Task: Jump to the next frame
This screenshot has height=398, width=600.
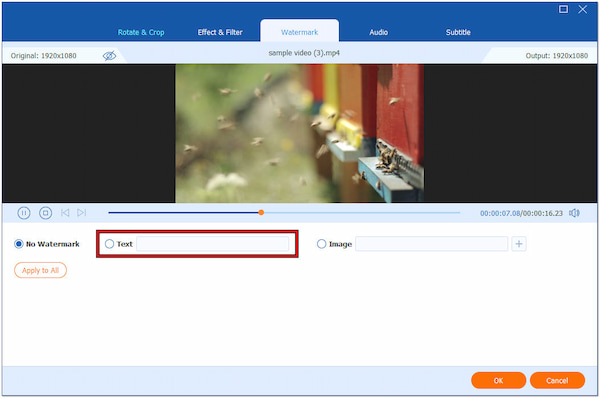Action: click(82, 213)
